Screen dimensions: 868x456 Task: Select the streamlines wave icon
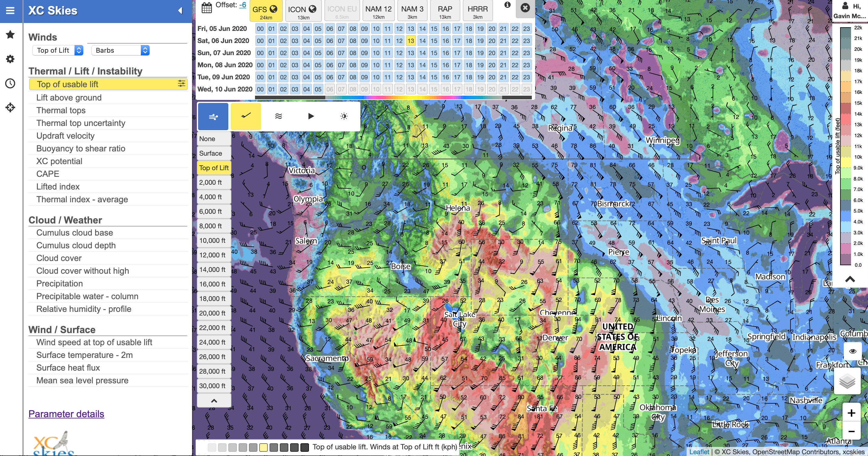(x=278, y=116)
